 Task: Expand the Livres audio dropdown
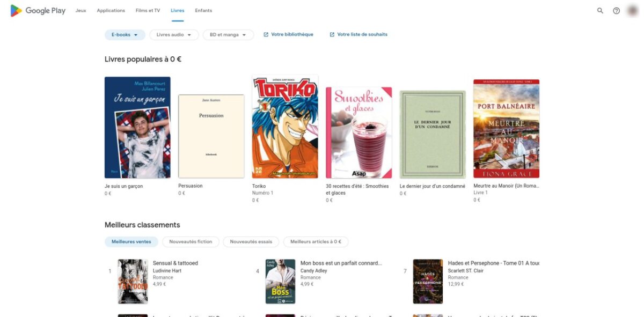pos(174,35)
